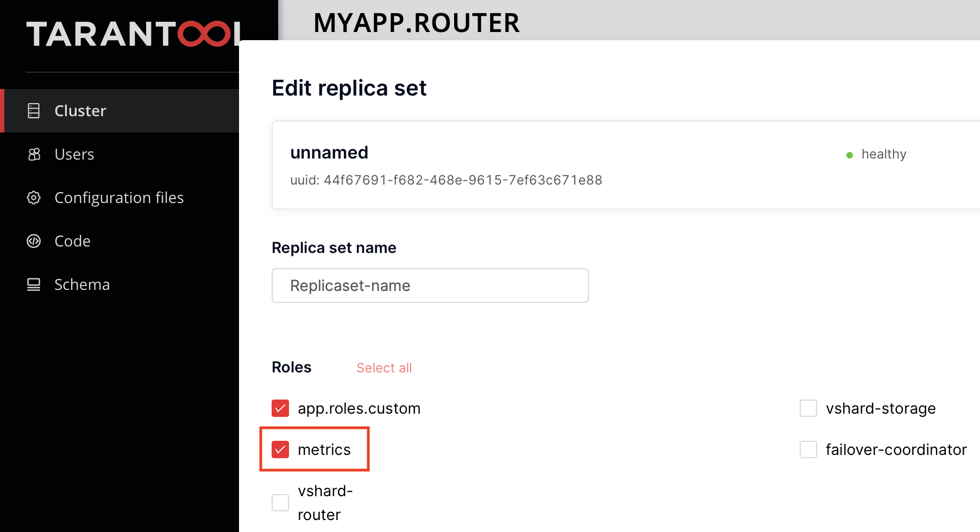Uncheck the app.roles.custom role checkbox

coord(280,408)
